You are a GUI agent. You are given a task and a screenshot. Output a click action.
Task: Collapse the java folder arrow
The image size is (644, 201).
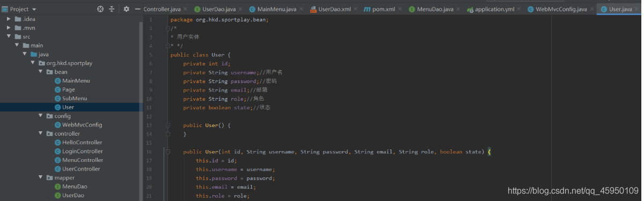click(x=25, y=54)
